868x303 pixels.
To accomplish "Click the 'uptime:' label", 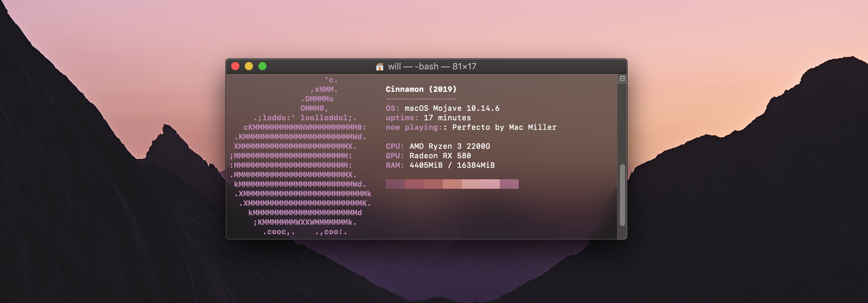I will coord(402,118).
